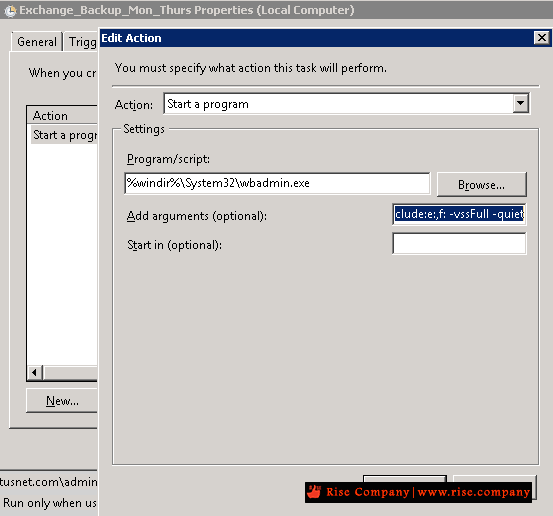
Task: Switch to the General tab
Action: (x=37, y=42)
